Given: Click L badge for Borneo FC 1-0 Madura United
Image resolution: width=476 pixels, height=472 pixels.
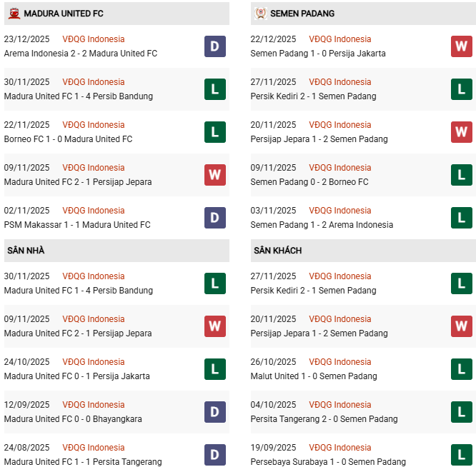Looking at the screenshot, I should tap(214, 132).
